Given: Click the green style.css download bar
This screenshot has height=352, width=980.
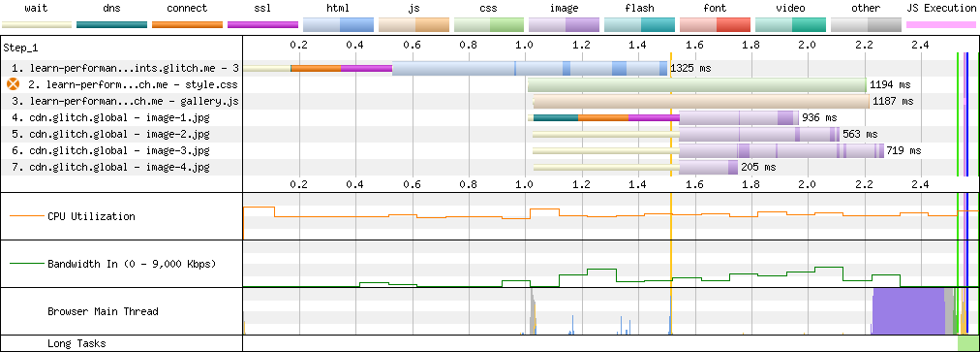Looking at the screenshot, I should [697, 84].
